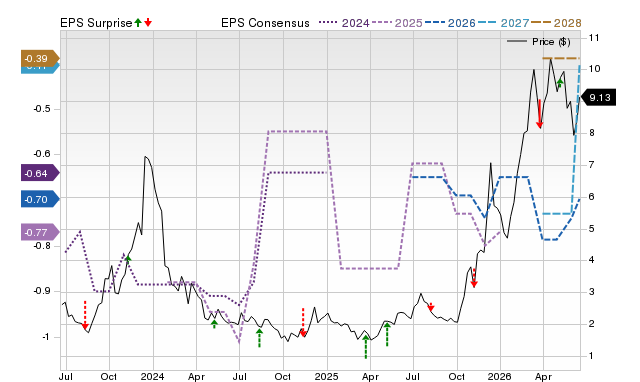The image size is (640, 382).
Task: Click the blue -0.70 value tag
Action: [x=40, y=200]
